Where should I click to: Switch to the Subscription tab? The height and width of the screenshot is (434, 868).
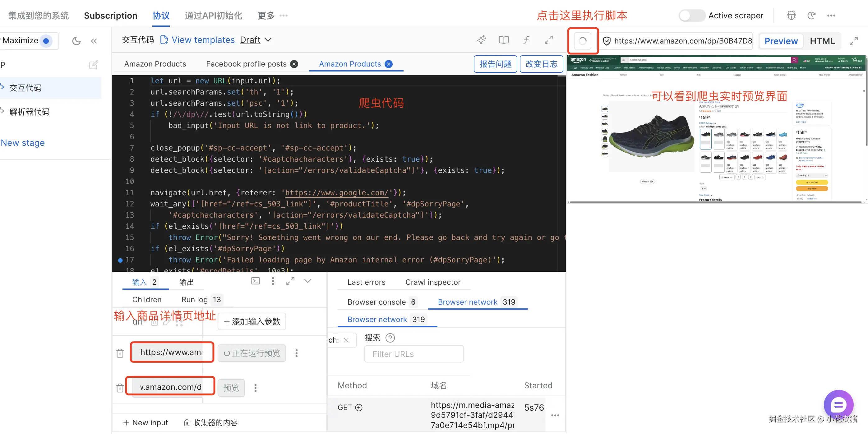pos(111,16)
